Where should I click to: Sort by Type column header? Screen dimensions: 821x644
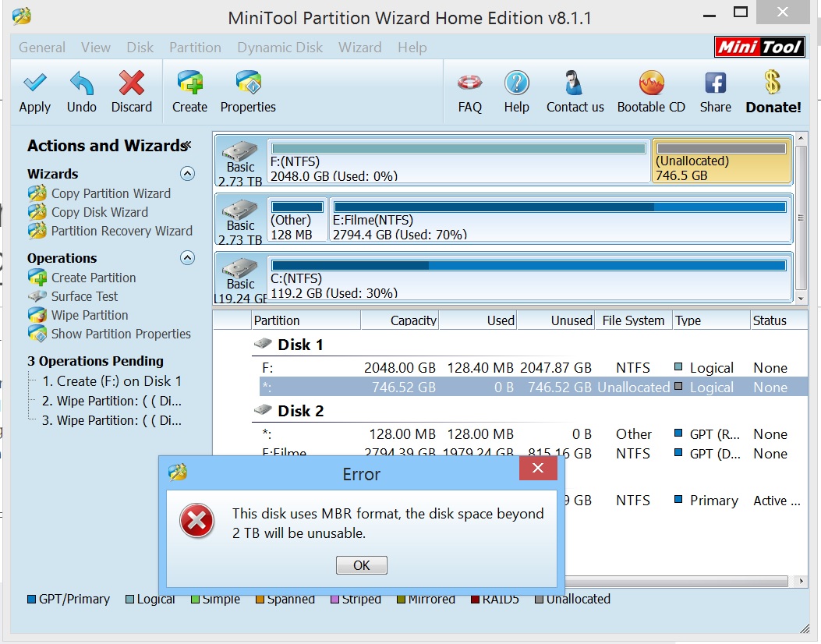click(711, 320)
